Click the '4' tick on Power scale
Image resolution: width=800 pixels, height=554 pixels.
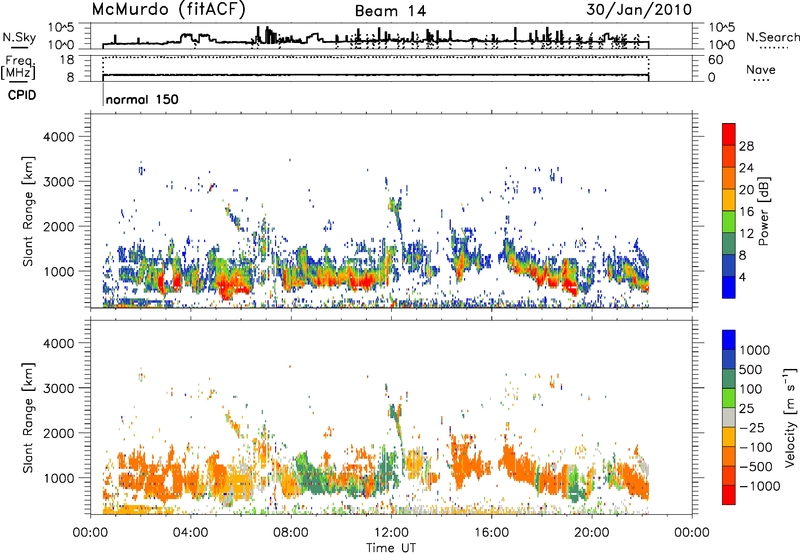click(x=742, y=277)
